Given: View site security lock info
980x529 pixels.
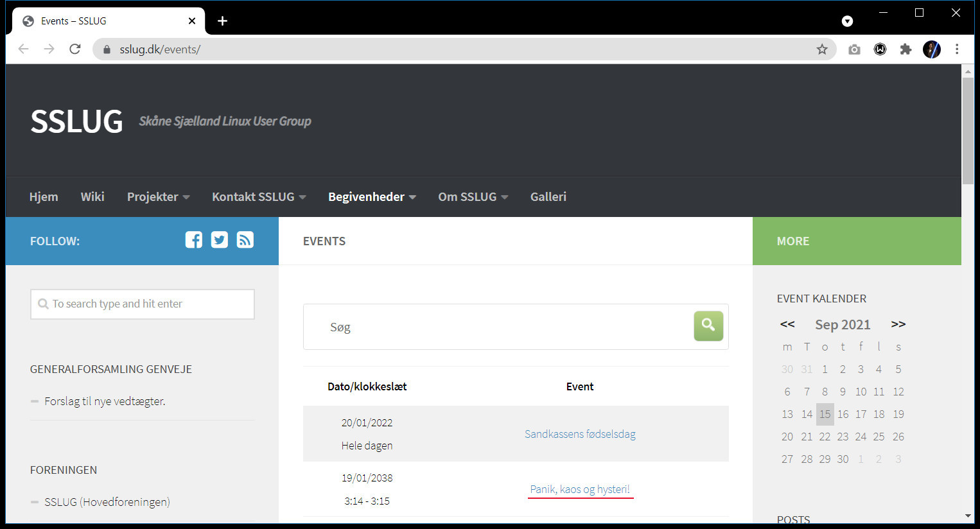Looking at the screenshot, I should 107,49.
